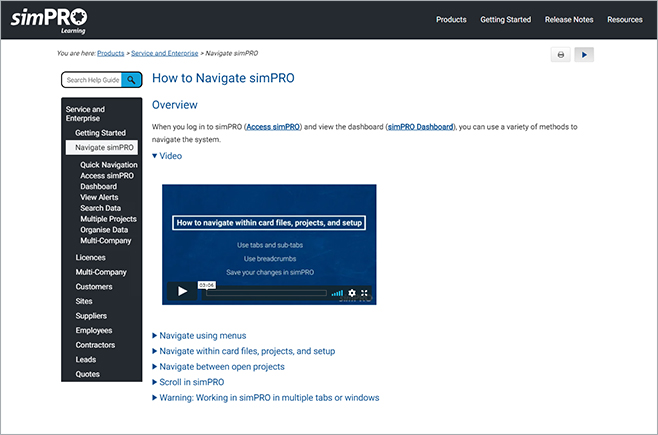Open the simPRO Dashboard inline link
This screenshot has width=658, height=435.
pos(420,127)
